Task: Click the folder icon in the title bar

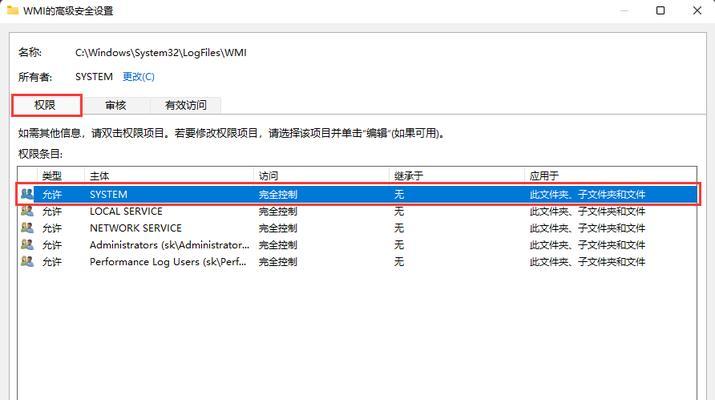Action: pyautogui.click(x=14, y=11)
